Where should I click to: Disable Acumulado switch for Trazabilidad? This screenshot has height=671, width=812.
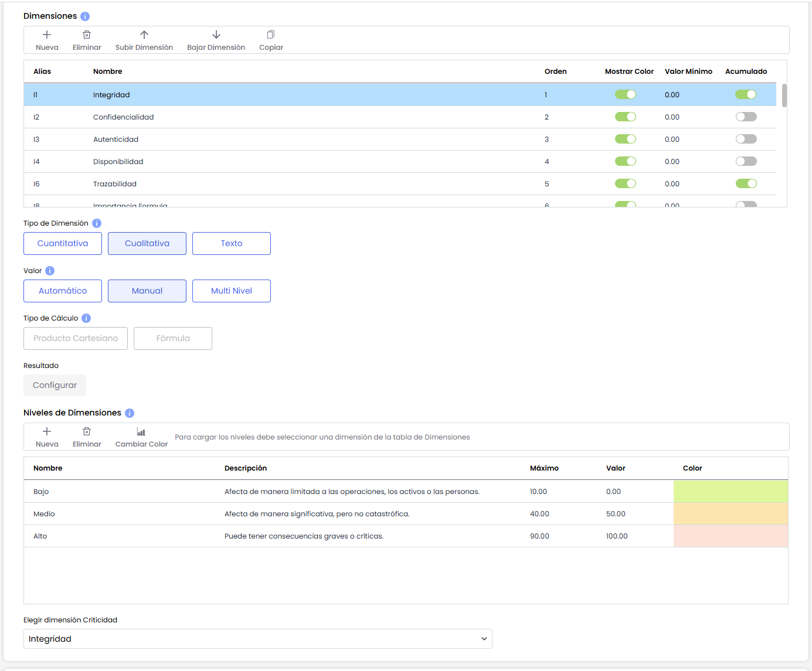click(746, 184)
